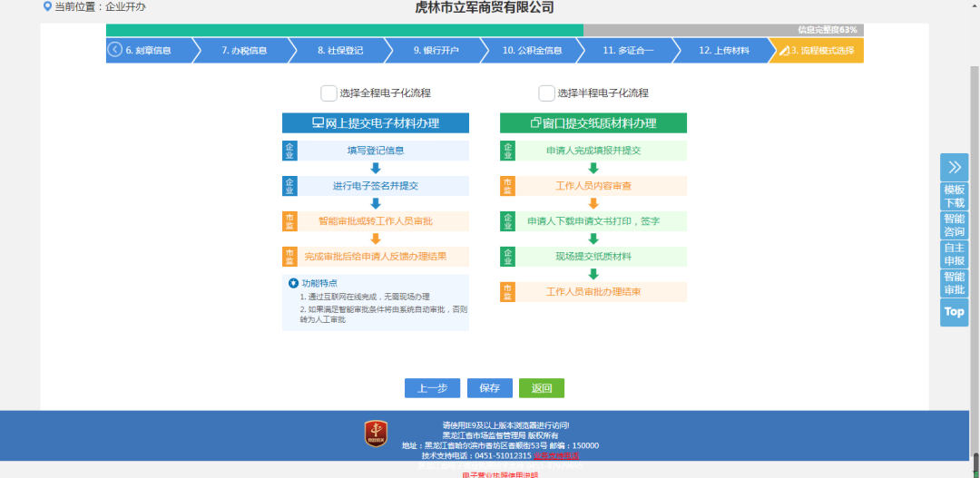Go to step 11 多证合一

click(x=628, y=51)
